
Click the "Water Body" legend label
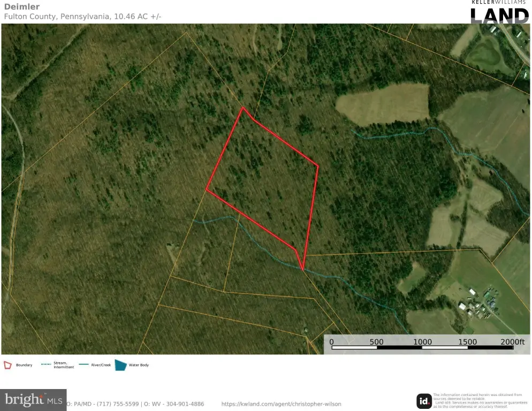tap(139, 365)
